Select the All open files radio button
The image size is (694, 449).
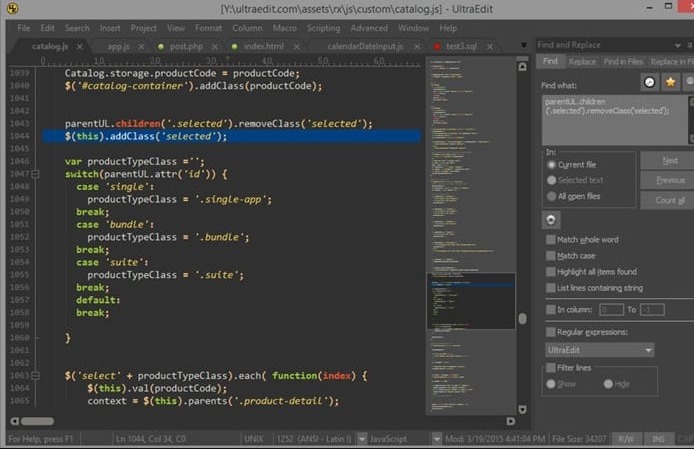pyautogui.click(x=551, y=196)
